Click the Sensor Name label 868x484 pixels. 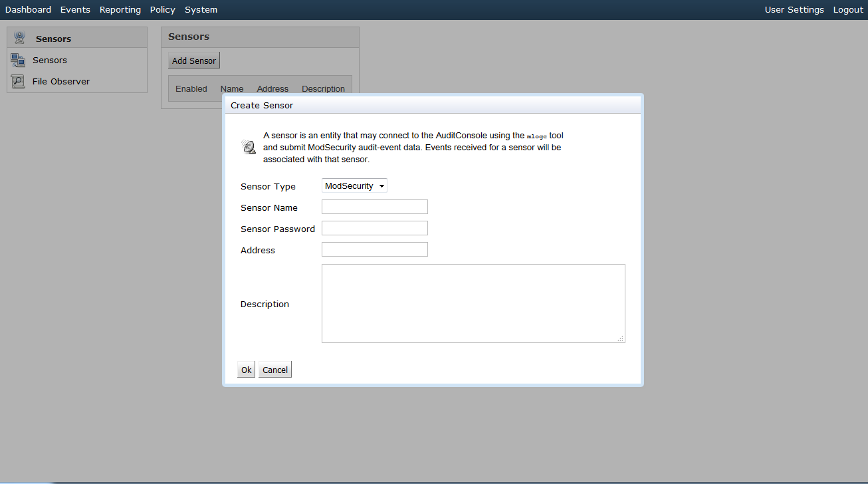(269, 208)
